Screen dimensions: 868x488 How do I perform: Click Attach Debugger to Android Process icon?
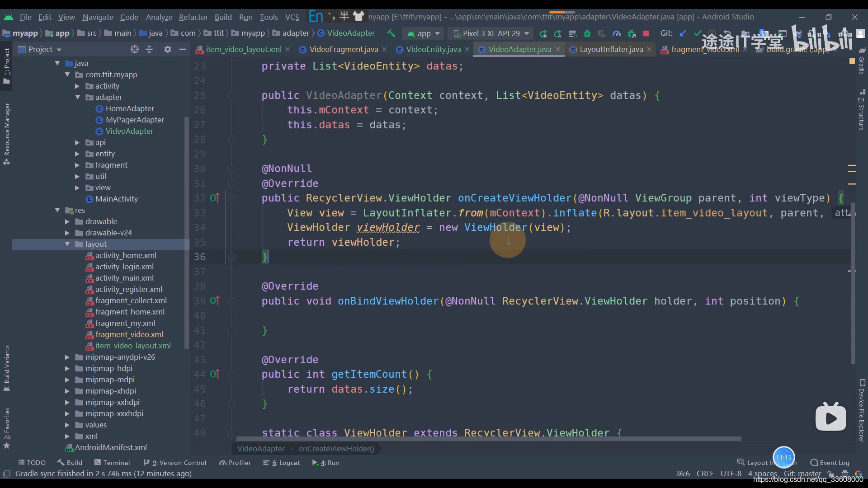coord(632,33)
